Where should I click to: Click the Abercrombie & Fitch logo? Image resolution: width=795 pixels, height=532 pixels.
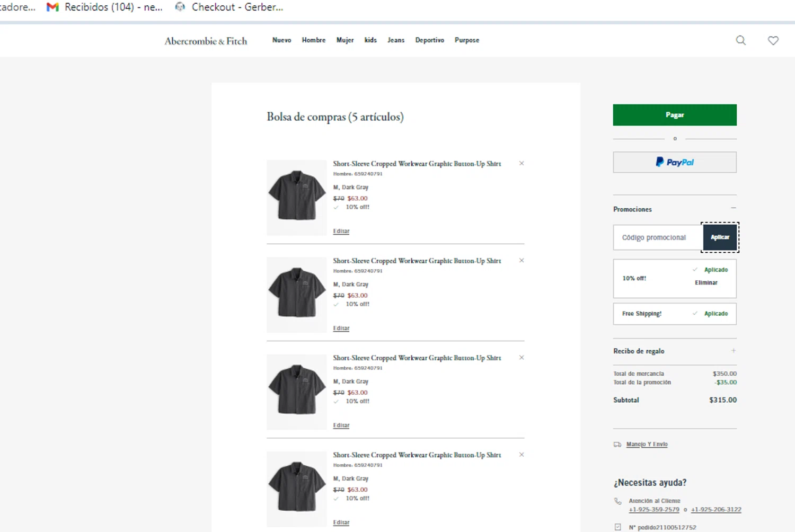pyautogui.click(x=206, y=41)
